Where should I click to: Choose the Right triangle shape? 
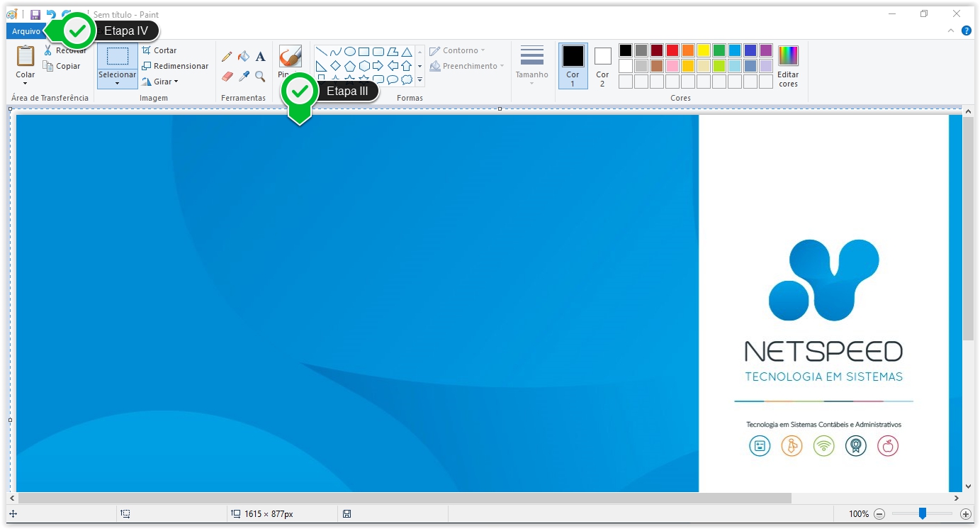321,66
